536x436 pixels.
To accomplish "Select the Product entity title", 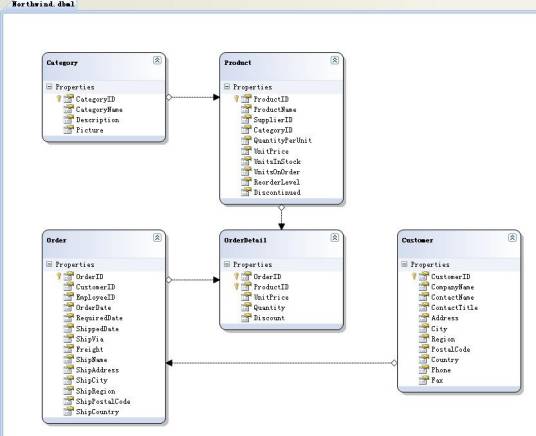I will point(238,63).
